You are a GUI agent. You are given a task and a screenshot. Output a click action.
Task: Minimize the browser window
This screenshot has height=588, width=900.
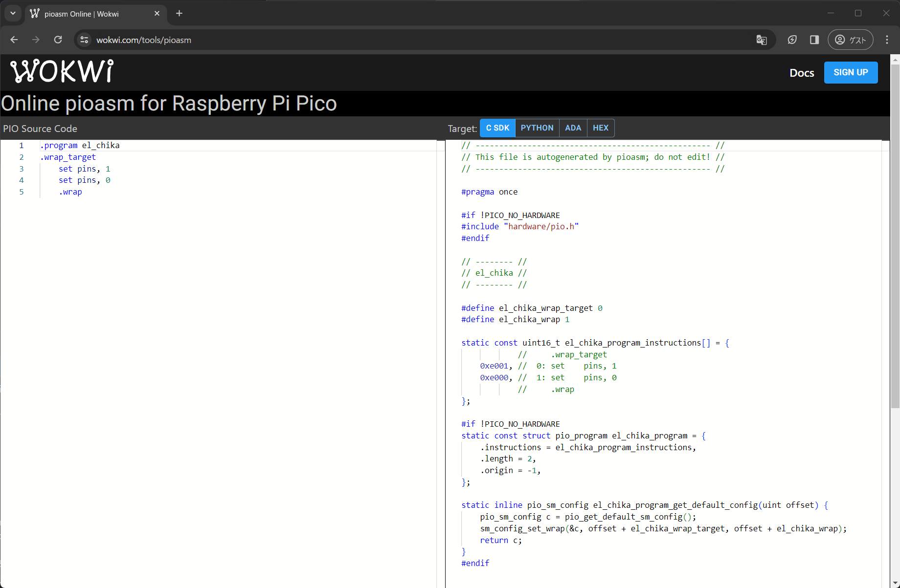click(831, 13)
